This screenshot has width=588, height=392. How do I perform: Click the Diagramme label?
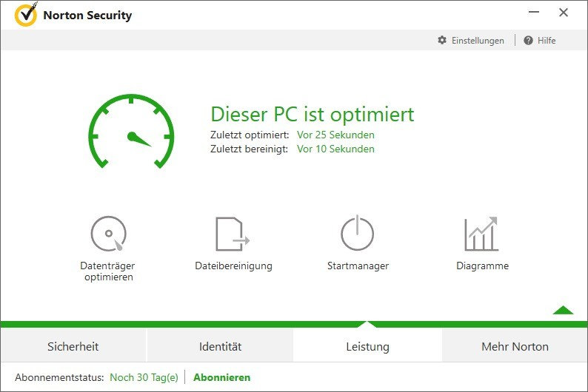click(x=483, y=266)
